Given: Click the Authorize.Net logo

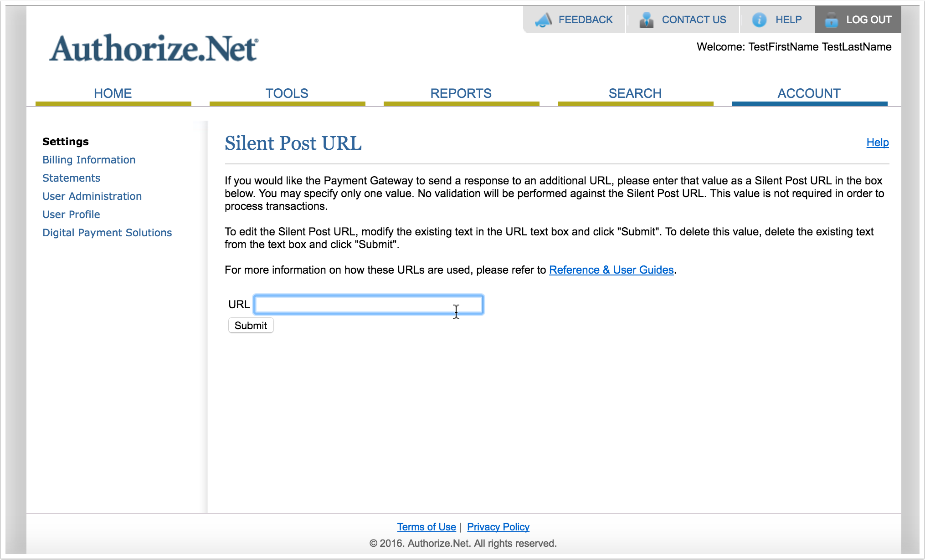Looking at the screenshot, I should click(x=154, y=48).
